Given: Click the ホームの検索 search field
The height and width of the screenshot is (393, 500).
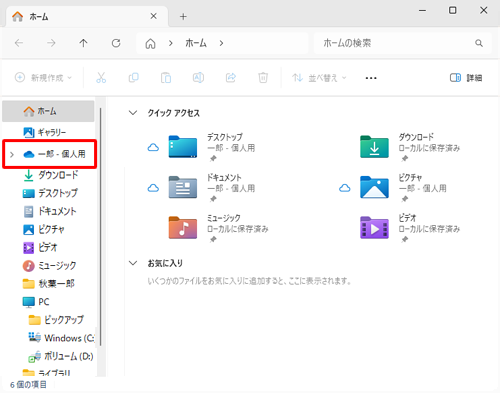Looking at the screenshot, I should 403,43.
